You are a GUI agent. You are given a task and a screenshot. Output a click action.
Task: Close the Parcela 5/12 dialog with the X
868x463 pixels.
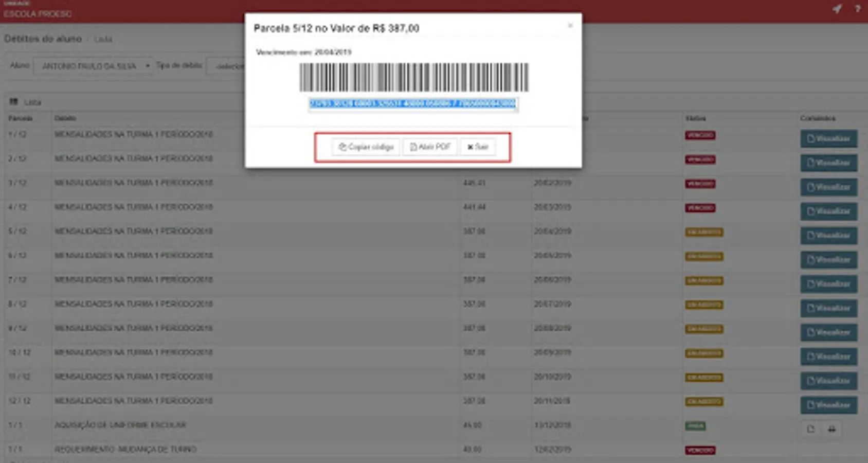[x=570, y=25]
